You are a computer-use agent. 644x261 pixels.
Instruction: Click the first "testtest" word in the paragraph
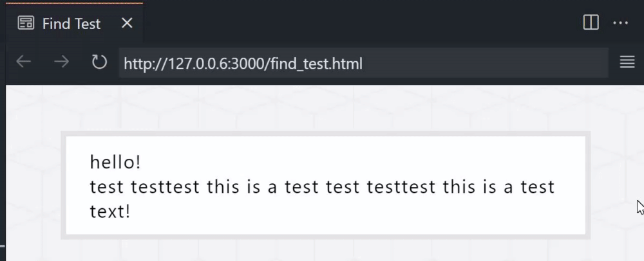click(165, 187)
